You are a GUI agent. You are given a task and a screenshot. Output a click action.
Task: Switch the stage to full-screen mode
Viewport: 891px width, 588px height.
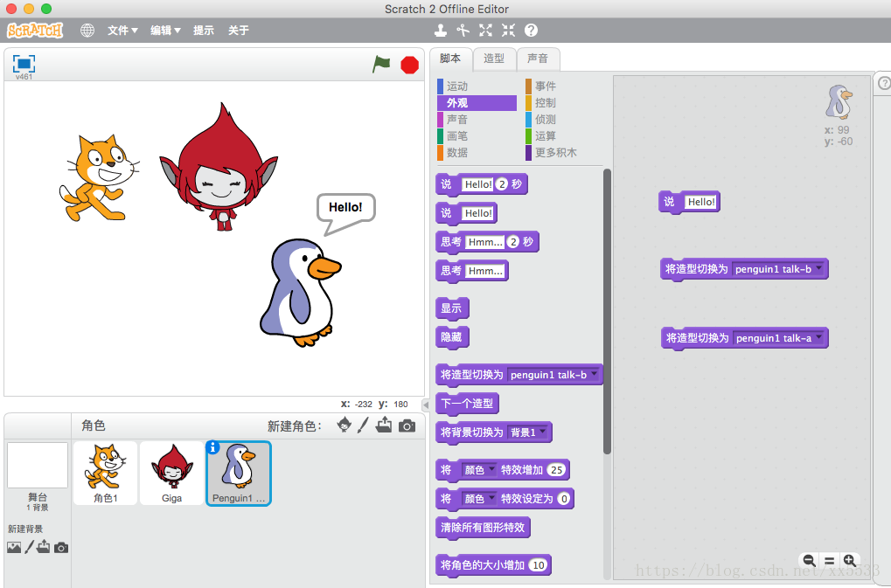click(x=24, y=64)
